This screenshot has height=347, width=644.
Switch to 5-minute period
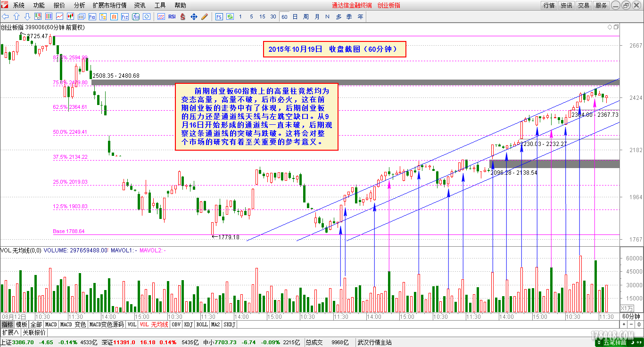tap(251, 16)
